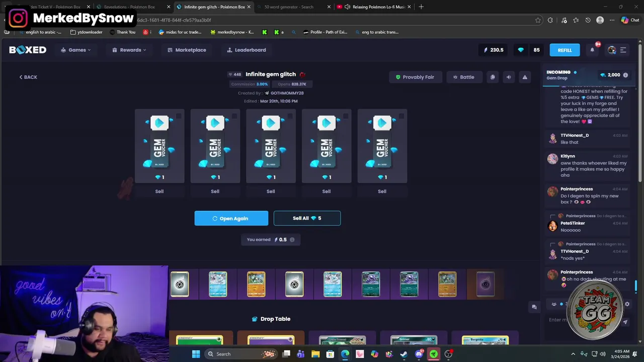Sell the third gem voucher
The height and width of the screenshot is (362, 644).
click(271, 191)
